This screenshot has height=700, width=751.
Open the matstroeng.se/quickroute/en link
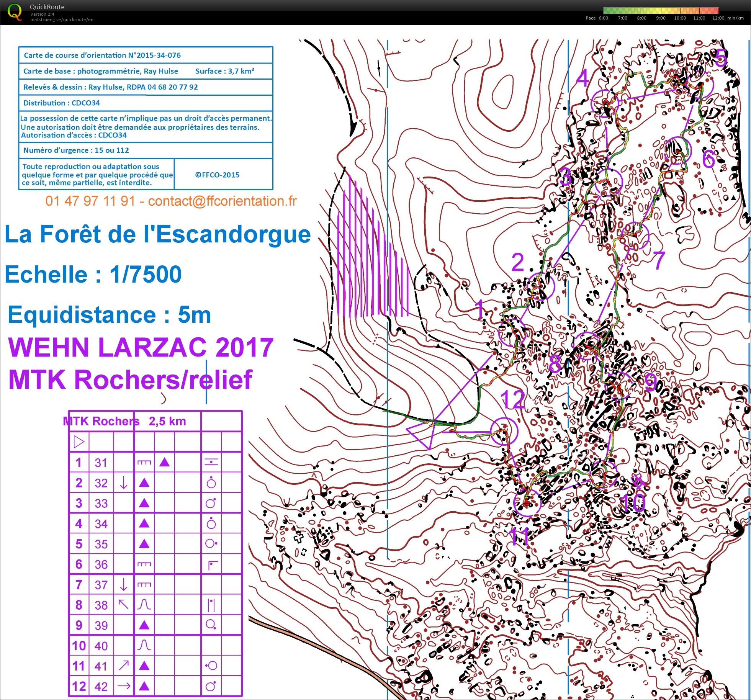coord(62,20)
